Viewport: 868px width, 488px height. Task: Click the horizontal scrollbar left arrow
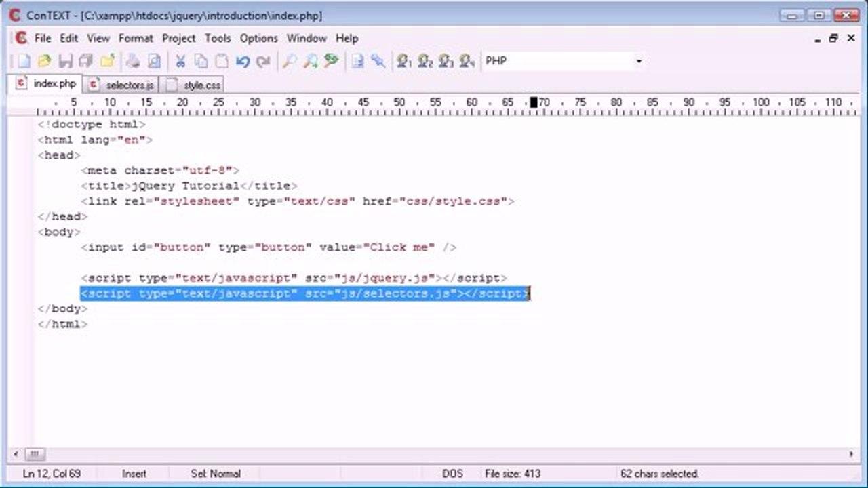pyautogui.click(x=16, y=455)
